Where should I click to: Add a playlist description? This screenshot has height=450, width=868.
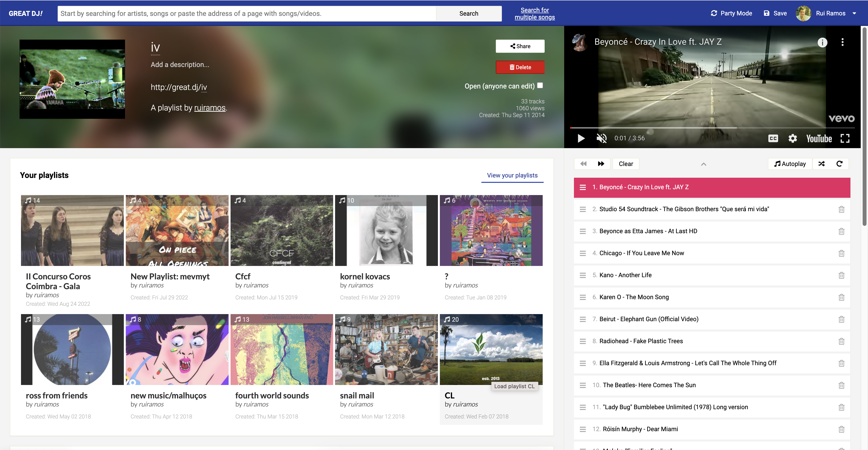(180, 65)
